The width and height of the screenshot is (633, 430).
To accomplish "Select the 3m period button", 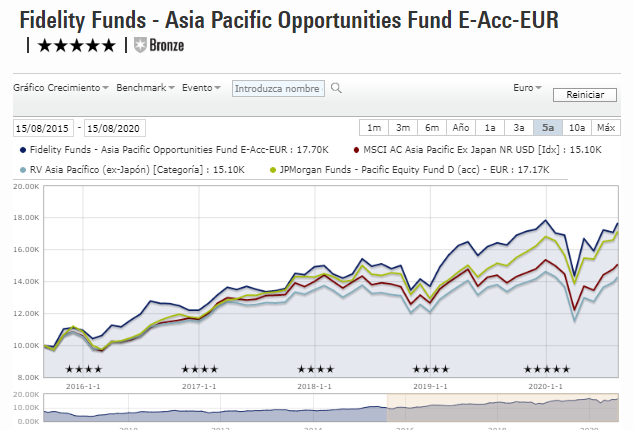I will point(403,128).
